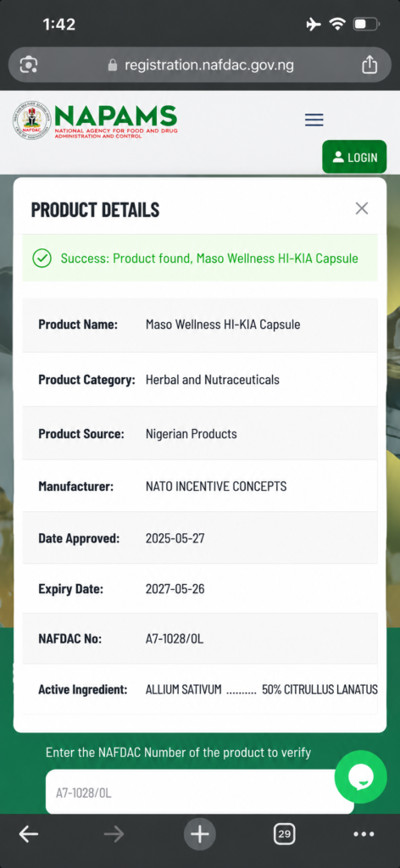
Task: Tap the forward navigation arrow
Action: tap(114, 834)
